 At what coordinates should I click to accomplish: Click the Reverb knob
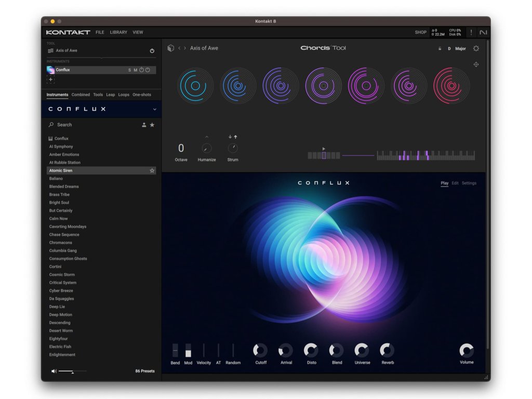pyautogui.click(x=387, y=350)
